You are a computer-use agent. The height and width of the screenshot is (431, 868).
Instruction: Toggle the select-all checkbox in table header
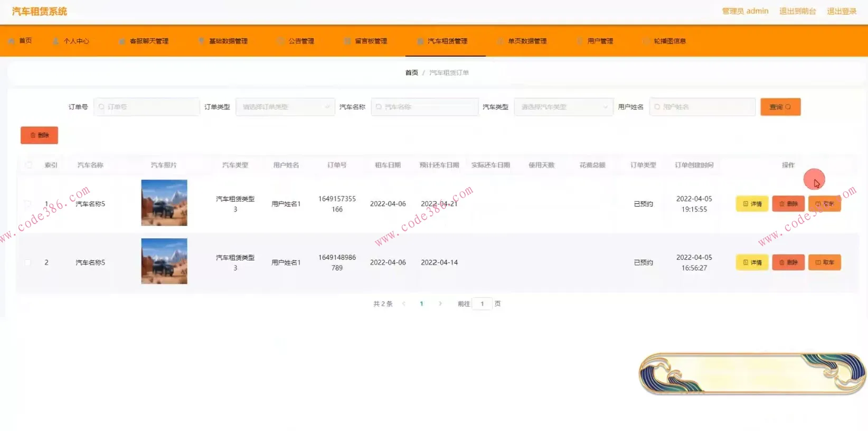29,165
